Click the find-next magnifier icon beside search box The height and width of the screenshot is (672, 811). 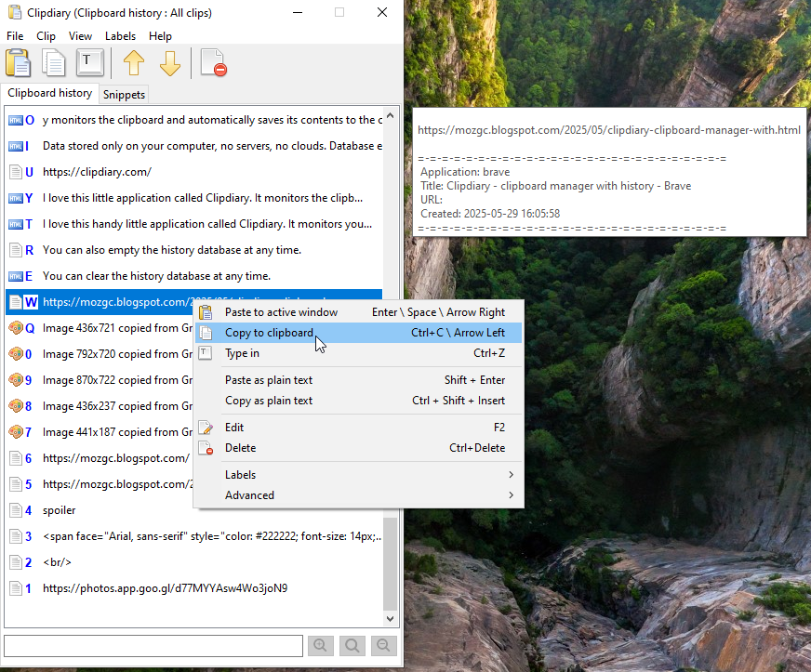pos(321,646)
